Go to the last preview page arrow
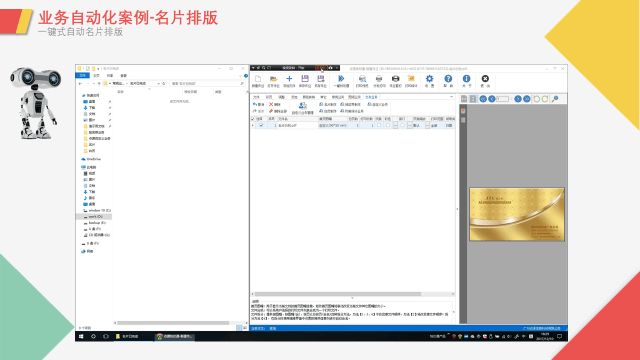 [x=527, y=99]
